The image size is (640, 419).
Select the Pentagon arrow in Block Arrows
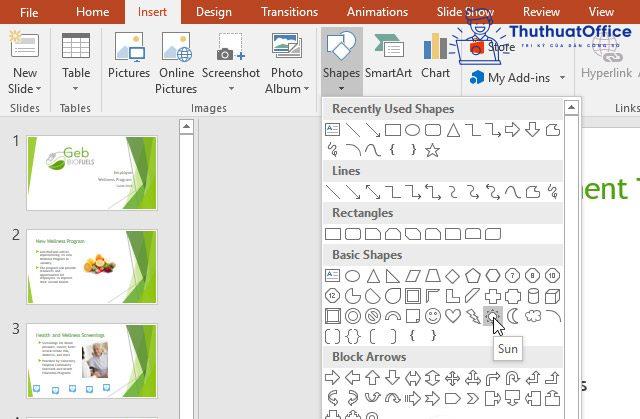452,398
